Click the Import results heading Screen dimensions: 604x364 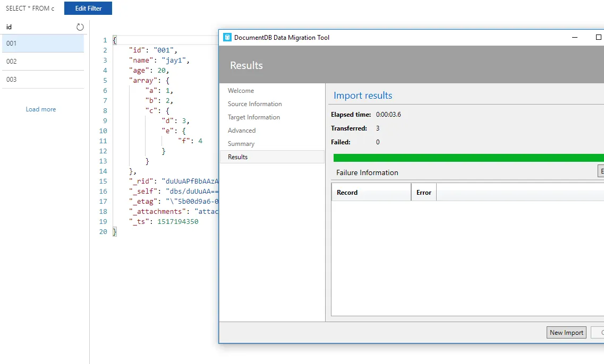click(x=363, y=96)
